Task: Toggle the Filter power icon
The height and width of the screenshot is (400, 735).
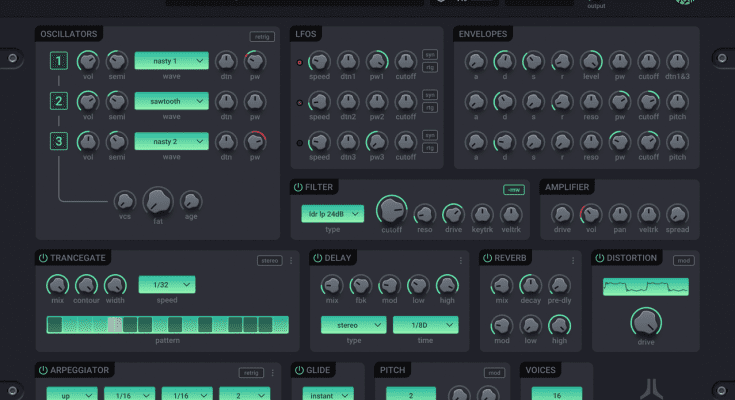Action: click(298, 187)
